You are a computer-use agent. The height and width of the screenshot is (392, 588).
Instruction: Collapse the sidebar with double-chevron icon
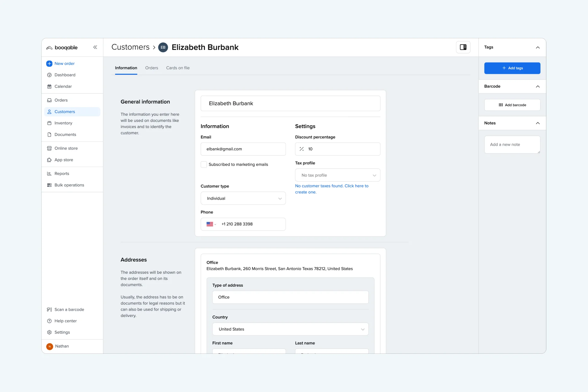(95, 47)
